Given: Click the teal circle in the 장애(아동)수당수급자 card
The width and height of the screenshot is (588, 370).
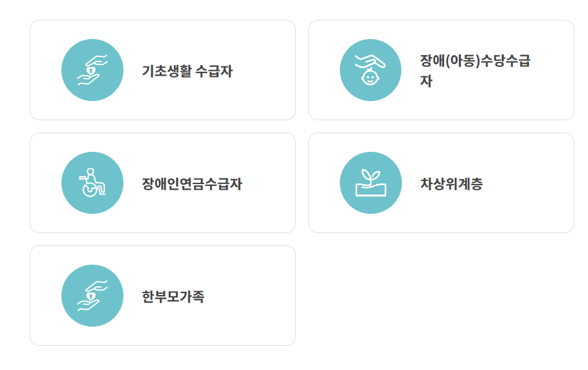Looking at the screenshot, I should tap(370, 70).
